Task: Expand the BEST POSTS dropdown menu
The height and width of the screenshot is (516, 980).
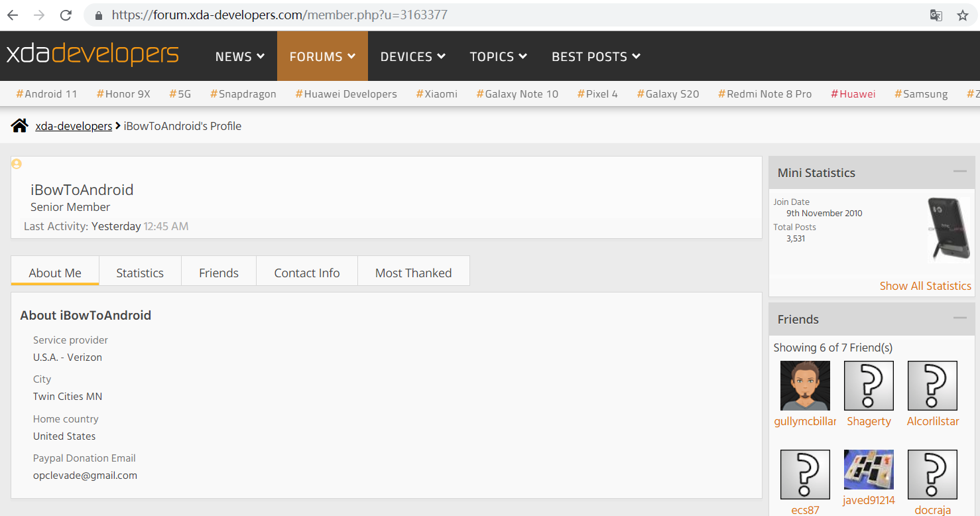Action: (x=596, y=56)
